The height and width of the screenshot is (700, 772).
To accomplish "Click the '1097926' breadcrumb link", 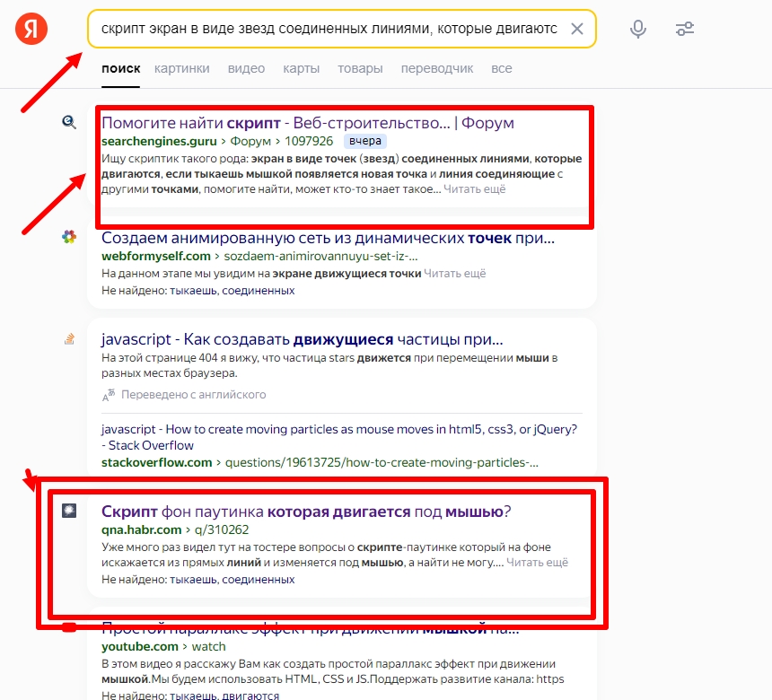I will click(x=309, y=141).
